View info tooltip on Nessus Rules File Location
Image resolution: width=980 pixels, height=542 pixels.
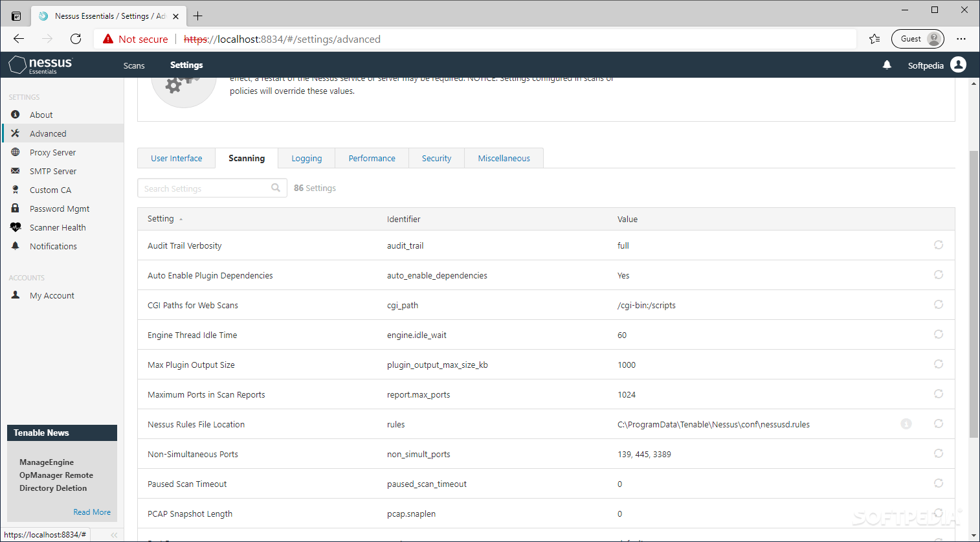click(x=906, y=423)
